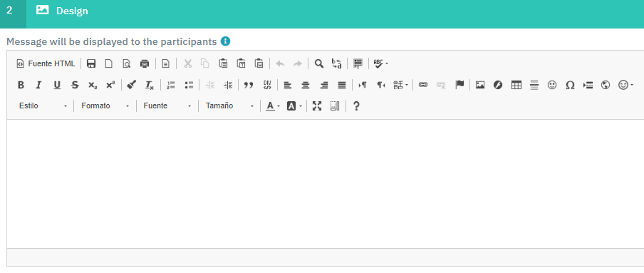Decrease indent
Image resolution: width=644 pixels, height=273 pixels.
210,85
